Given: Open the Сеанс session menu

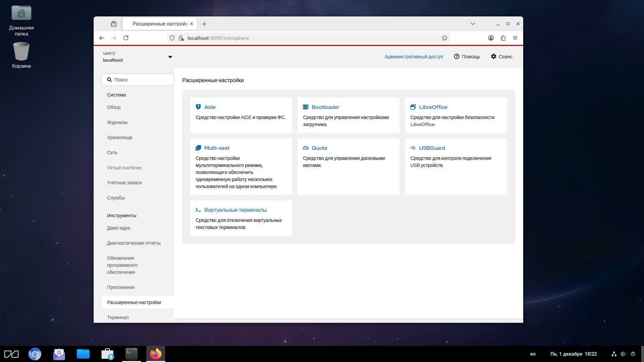Looking at the screenshot, I should click(x=501, y=57).
